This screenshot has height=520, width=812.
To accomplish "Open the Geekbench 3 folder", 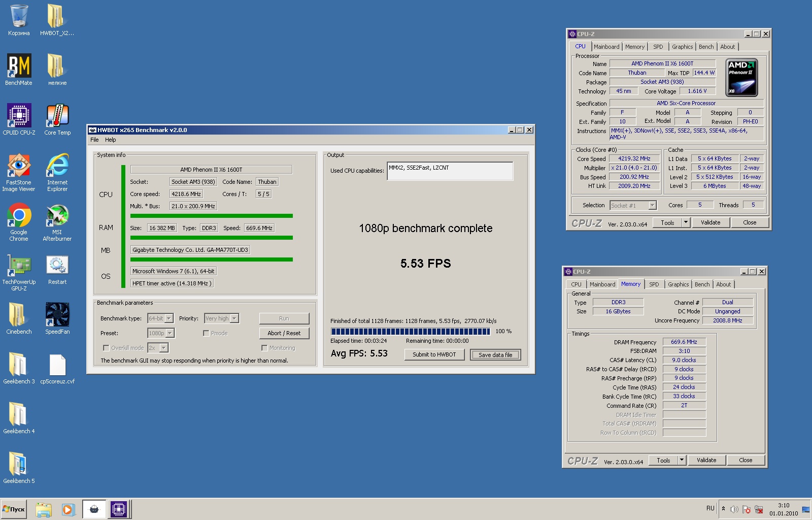I will (x=19, y=369).
